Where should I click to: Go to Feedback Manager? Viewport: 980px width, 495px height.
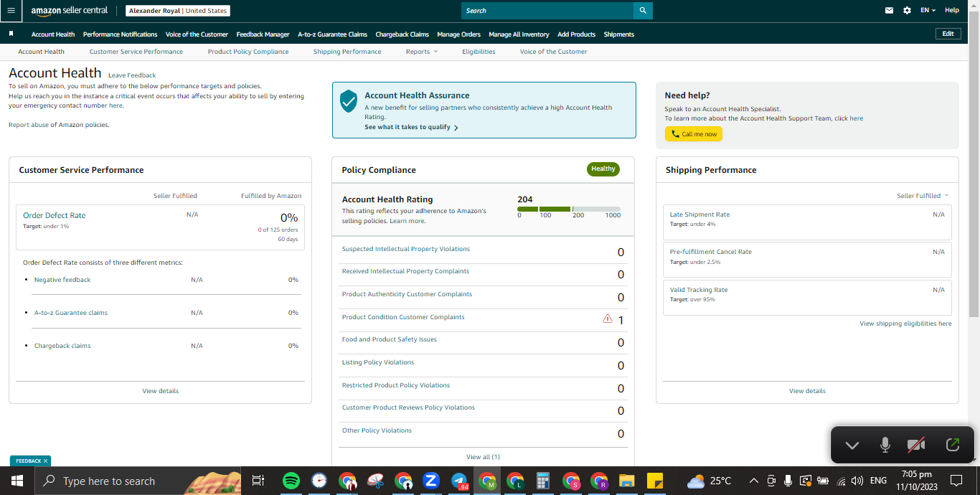pyautogui.click(x=263, y=34)
